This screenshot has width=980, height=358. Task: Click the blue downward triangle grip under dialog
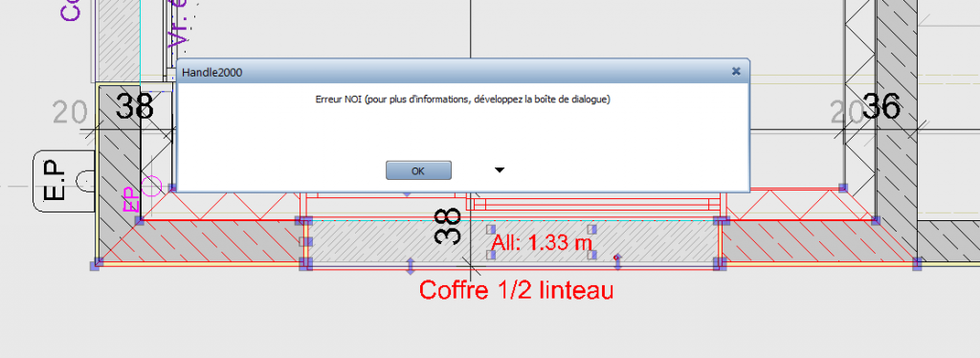pos(407,195)
